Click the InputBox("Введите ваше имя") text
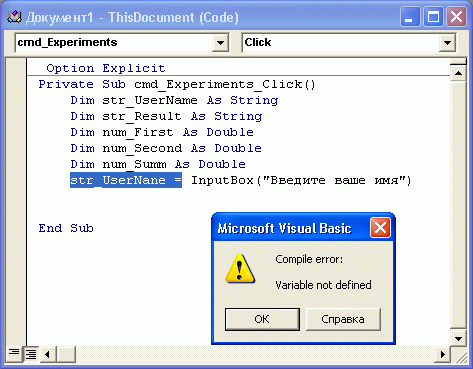 pyautogui.click(x=301, y=180)
